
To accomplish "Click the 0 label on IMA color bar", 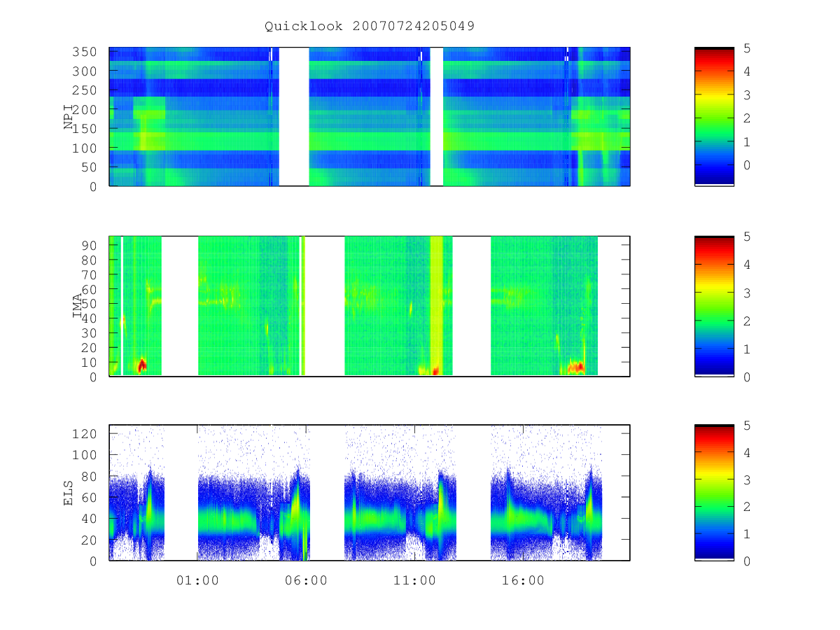I will pos(748,377).
